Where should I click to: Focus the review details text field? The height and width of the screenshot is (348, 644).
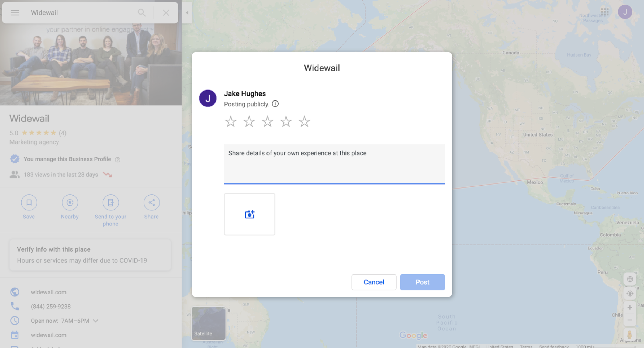(x=334, y=164)
